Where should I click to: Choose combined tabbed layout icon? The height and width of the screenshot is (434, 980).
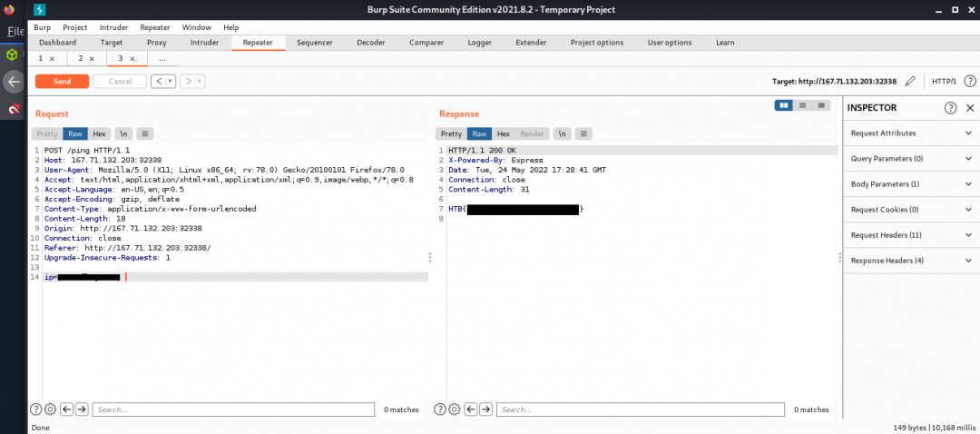821,105
